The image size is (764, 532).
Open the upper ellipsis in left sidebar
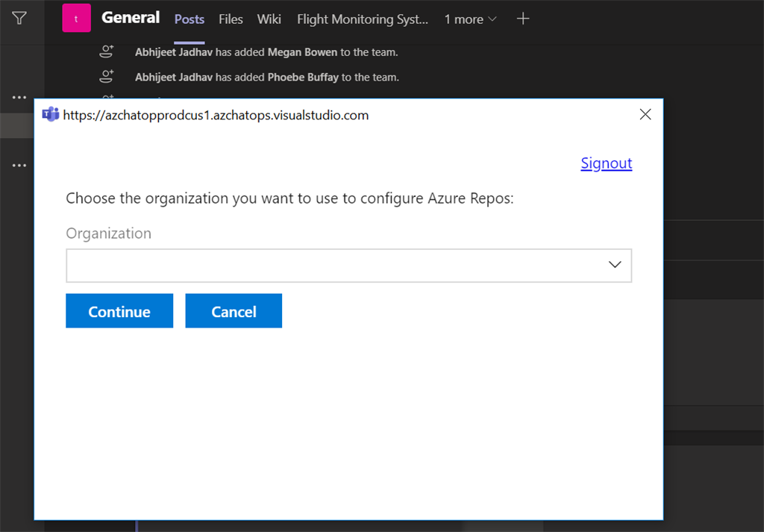19,98
